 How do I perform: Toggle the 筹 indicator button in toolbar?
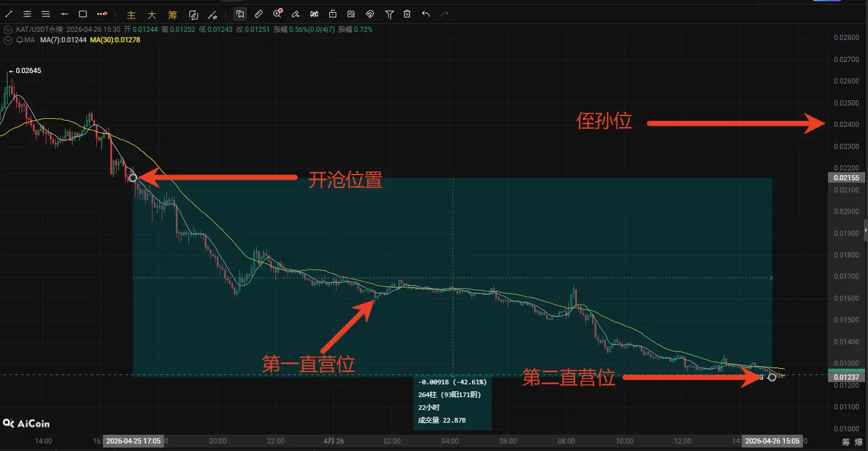tap(173, 14)
